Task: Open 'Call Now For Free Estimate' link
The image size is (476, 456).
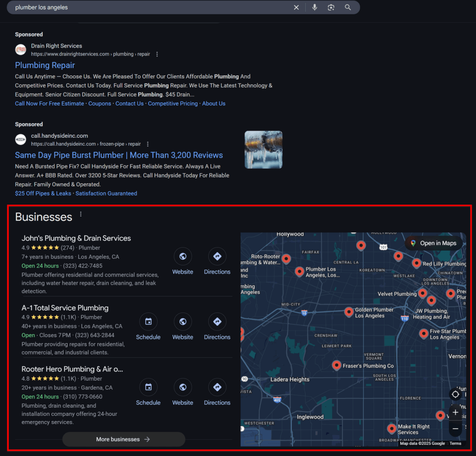Action: [x=49, y=104]
